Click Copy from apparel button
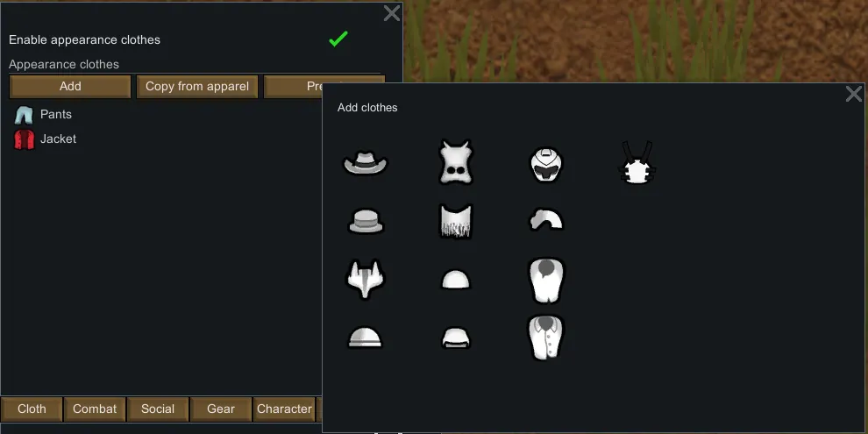The width and height of the screenshot is (868, 434). pyautogui.click(x=197, y=86)
